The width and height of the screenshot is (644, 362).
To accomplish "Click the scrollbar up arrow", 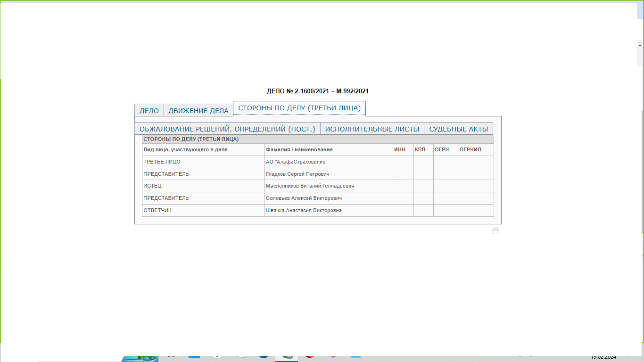I will pyautogui.click(x=640, y=45).
